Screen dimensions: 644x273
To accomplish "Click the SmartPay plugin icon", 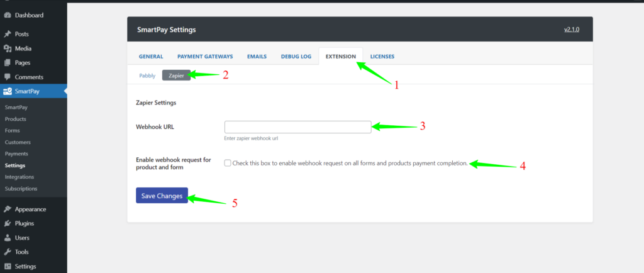I will pos(7,91).
